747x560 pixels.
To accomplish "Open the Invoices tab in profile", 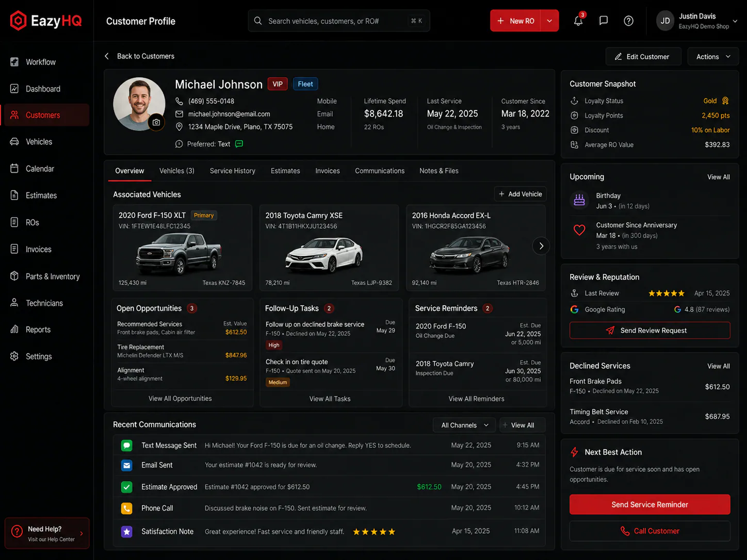I will pos(328,171).
